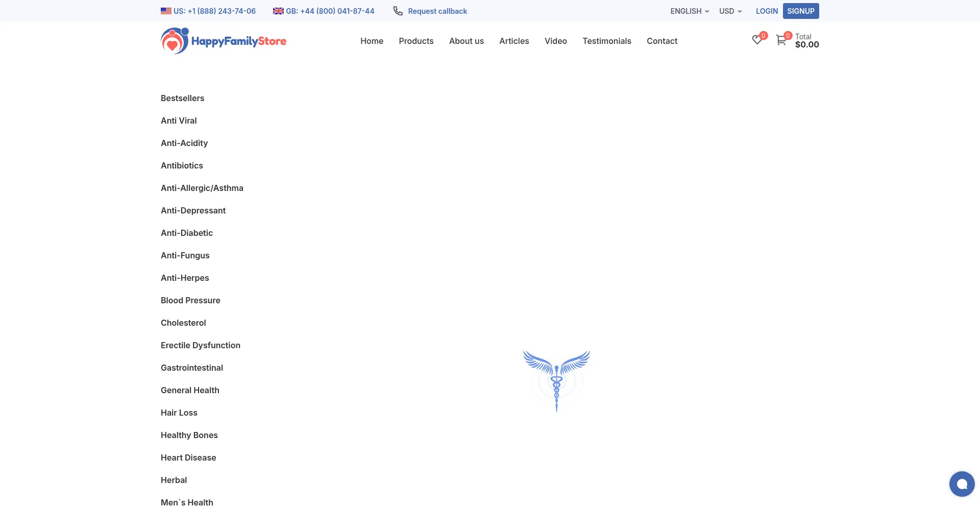Viewport: 980px width, 507px height.
Task: Expand the USD currency dropdown
Action: [730, 11]
